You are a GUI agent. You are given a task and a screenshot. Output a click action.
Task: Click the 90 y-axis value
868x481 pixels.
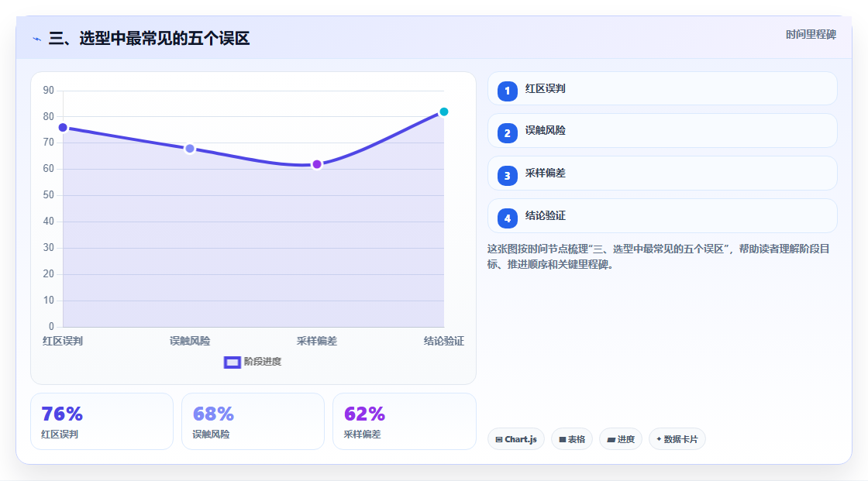pyautogui.click(x=49, y=90)
